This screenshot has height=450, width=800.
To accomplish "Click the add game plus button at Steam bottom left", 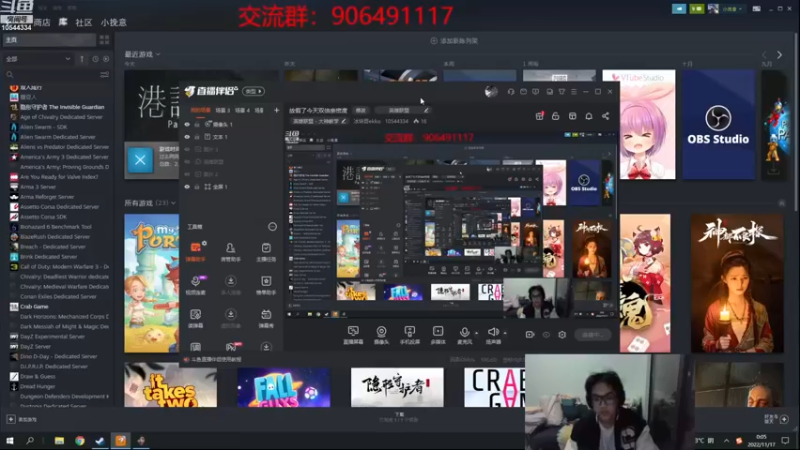I will click(11, 419).
